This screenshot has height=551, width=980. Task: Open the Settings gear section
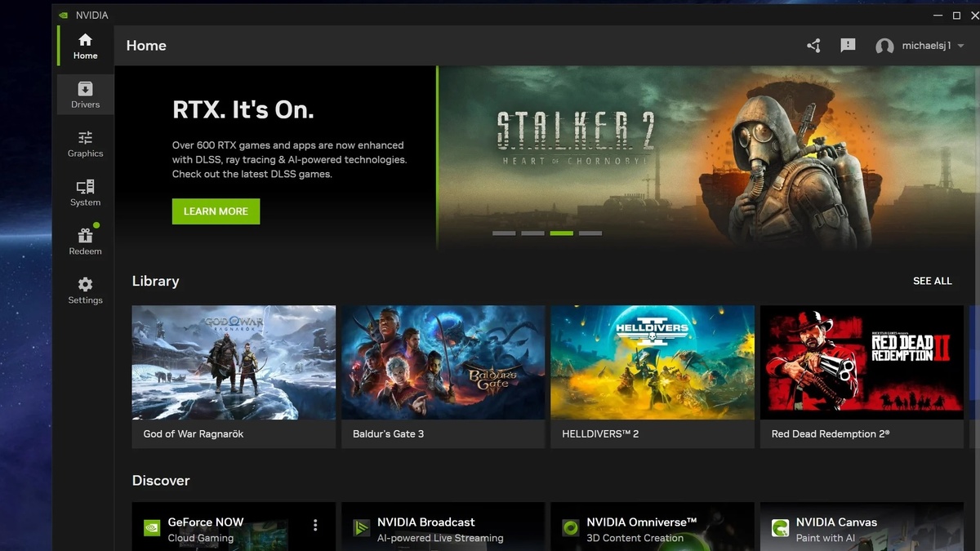click(85, 291)
